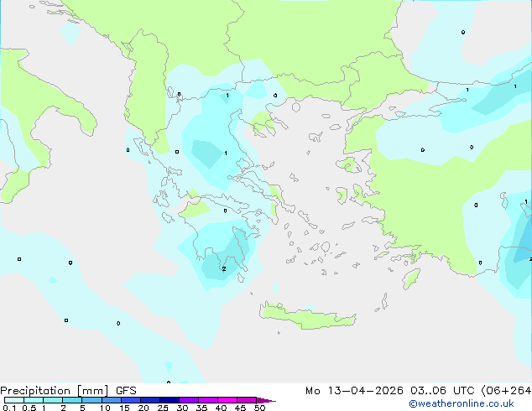
Task: Pick the legend swatch for 1–2 mm
Action: (x=53, y=400)
